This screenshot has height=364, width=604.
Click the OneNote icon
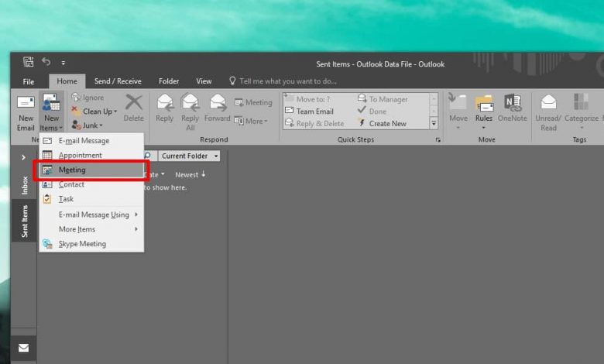513,102
